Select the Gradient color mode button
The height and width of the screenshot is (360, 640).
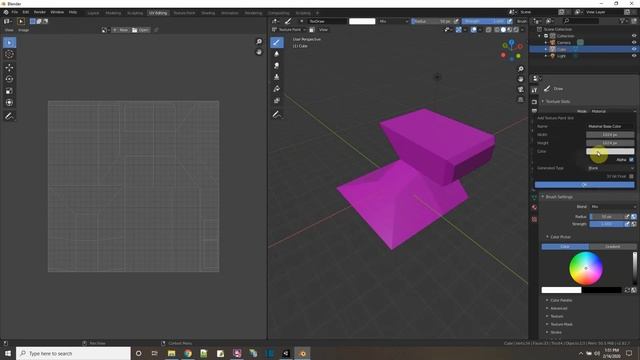[612, 247]
